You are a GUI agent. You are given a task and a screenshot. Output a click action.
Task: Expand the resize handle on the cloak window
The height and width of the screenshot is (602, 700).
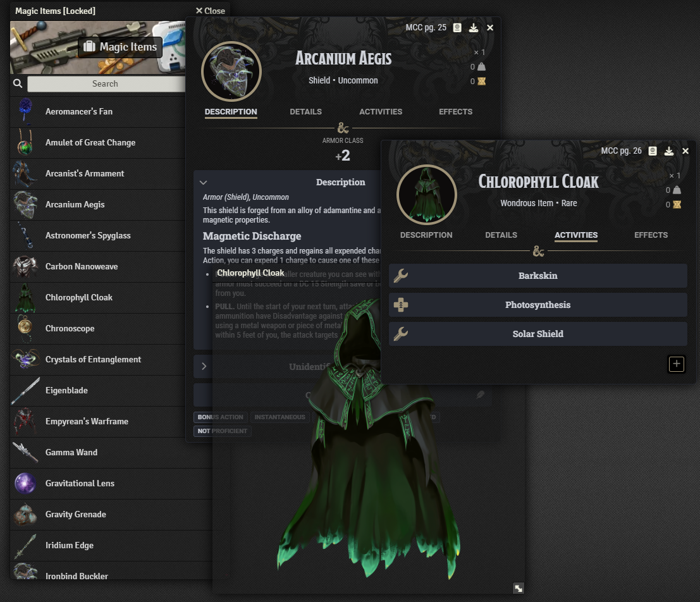tap(519, 587)
